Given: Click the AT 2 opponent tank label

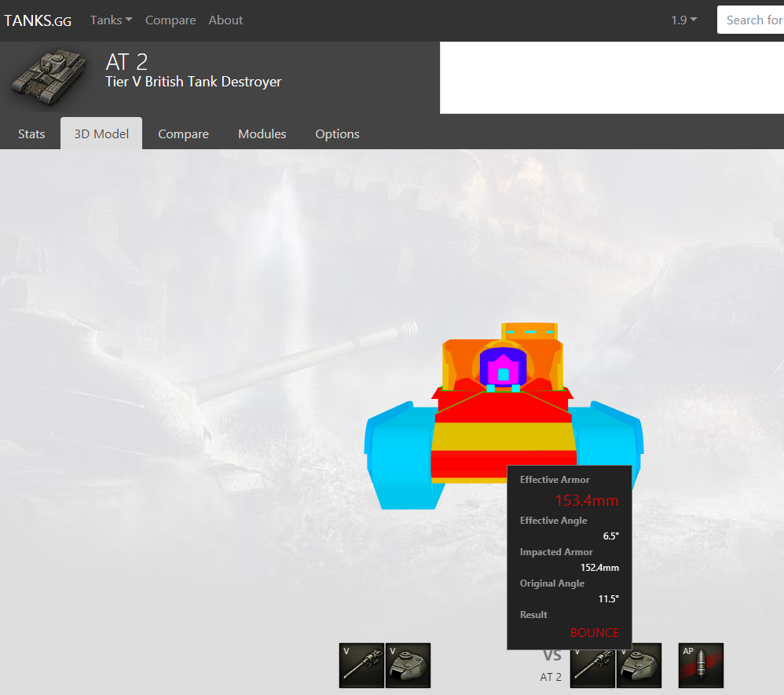Looking at the screenshot, I should (551, 677).
